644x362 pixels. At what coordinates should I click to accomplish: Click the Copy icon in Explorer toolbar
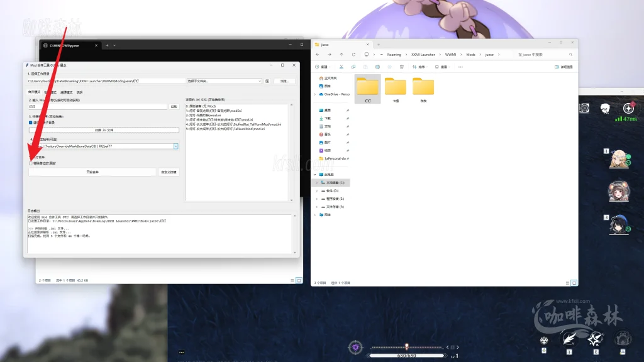tap(353, 67)
